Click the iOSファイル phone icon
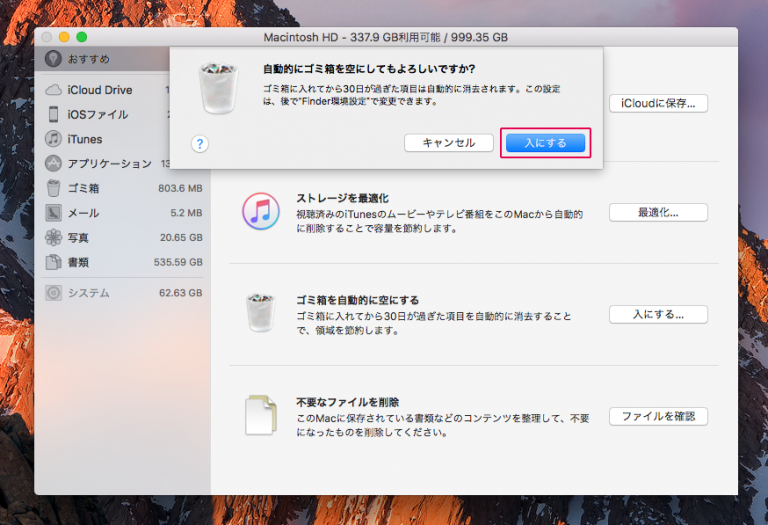 53,114
